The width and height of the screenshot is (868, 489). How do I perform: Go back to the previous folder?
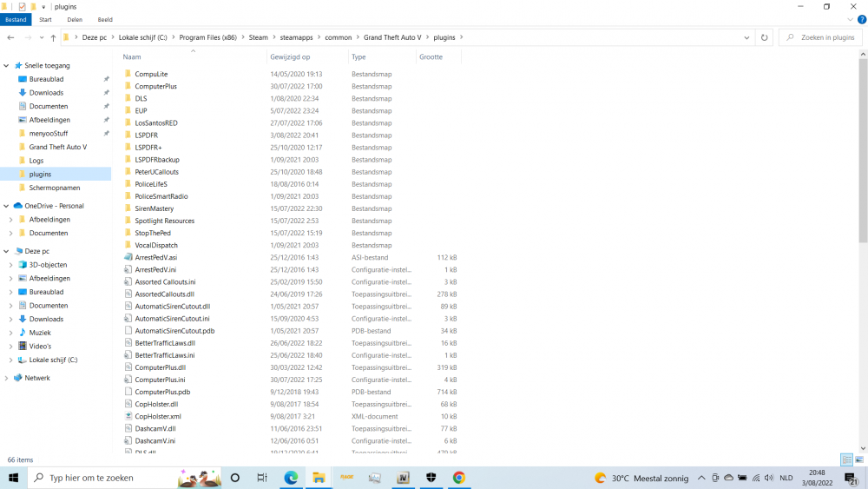tap(10, 37)
